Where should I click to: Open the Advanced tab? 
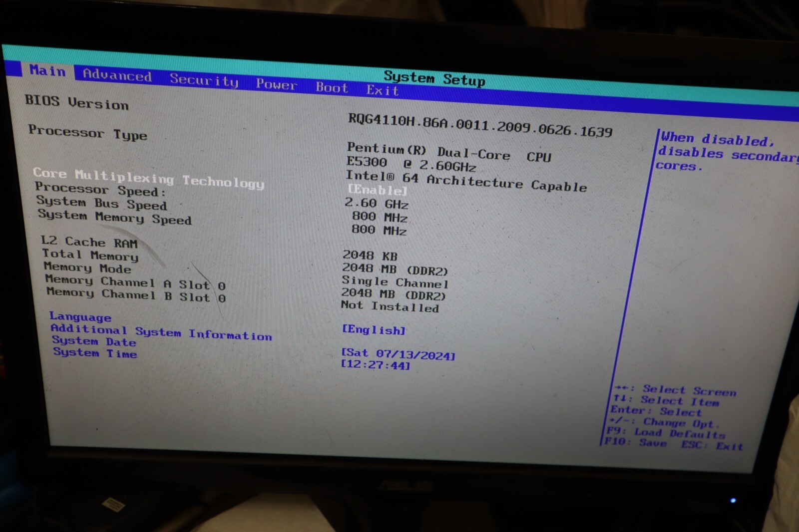tap(117, 75)
